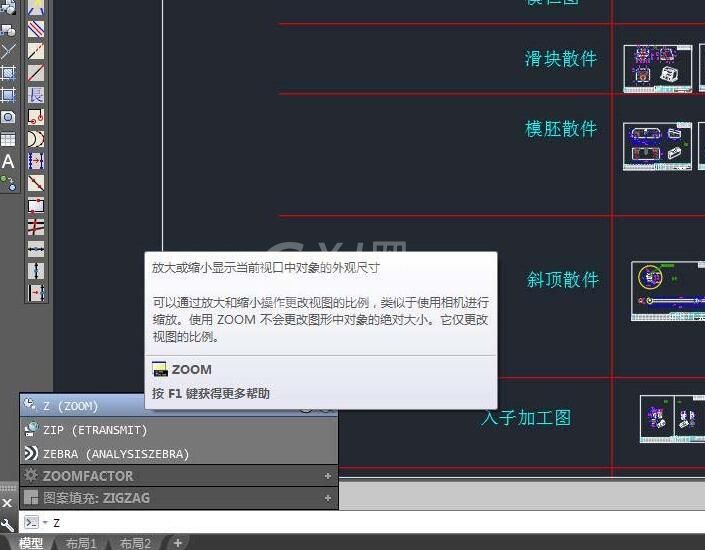Open command line customize wrench
Screen dimensions: 705x550
[x=7, y=525]
